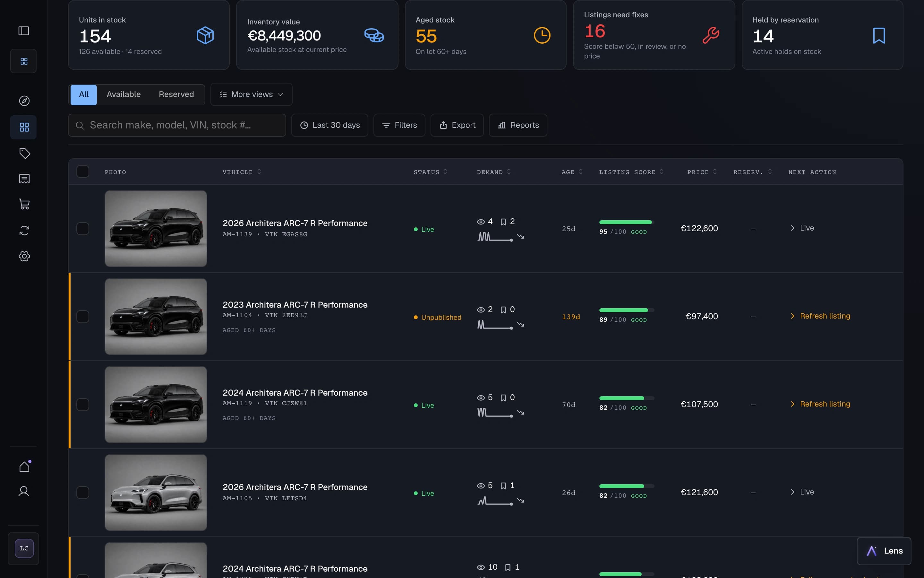Select the checkbox for stock AM-1104
Viewport: 924px width, 578px height.
(x=82, y=317)
